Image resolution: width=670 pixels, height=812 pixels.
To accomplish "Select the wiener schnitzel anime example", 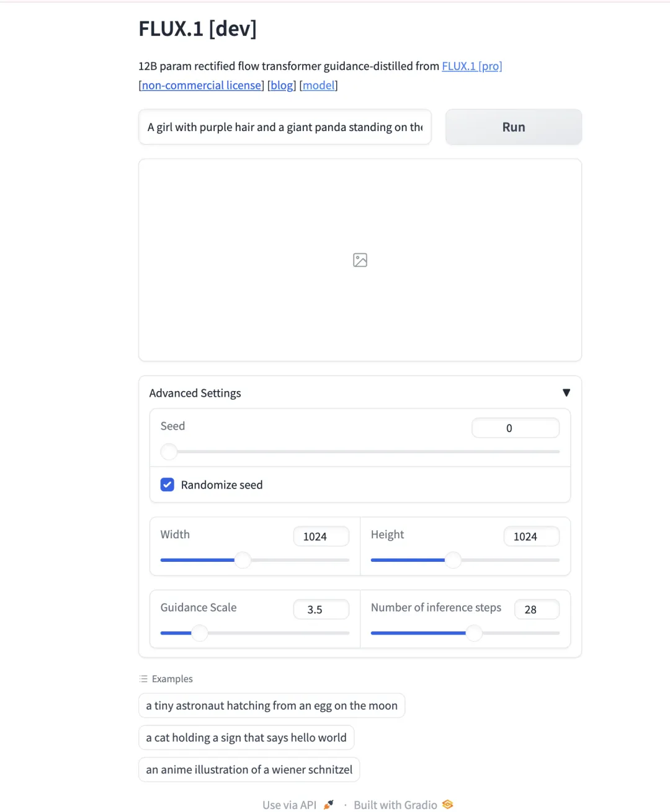I will 249,770.
